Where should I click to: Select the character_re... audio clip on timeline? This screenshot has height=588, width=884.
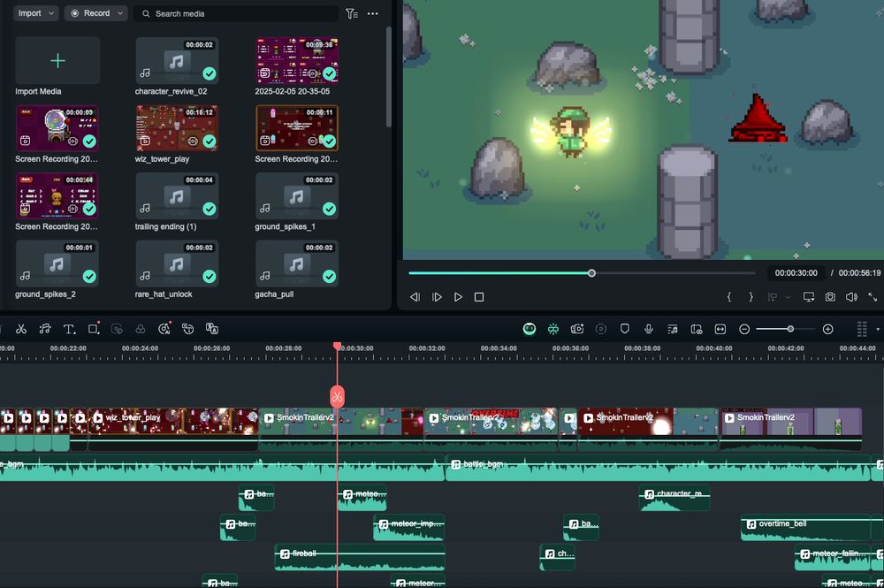click(x=674, y=497)
